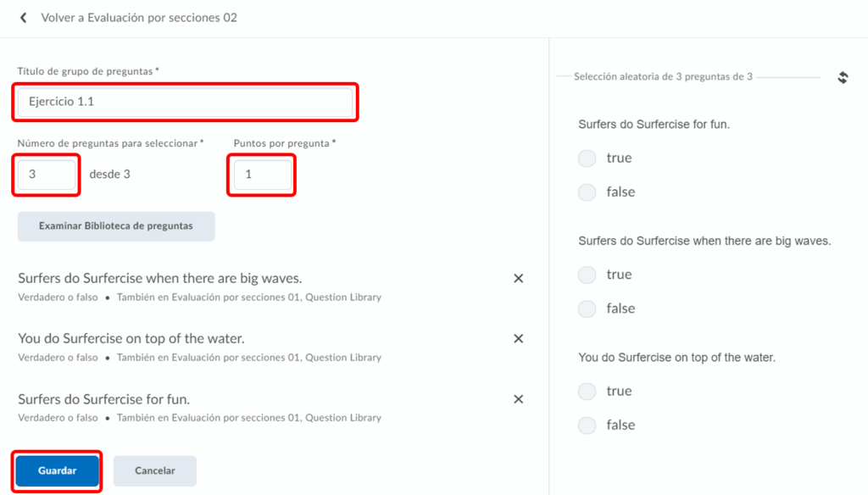The image size is (868, 495).
Task: Click question 'You do Surfercise on top of the water' in list
Action: click(131, 339)
